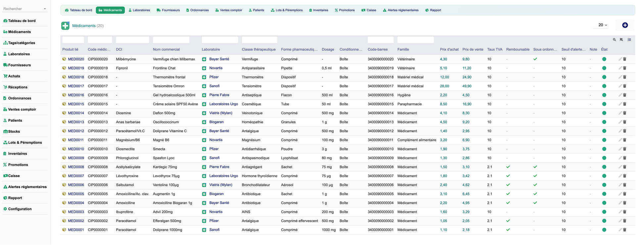This screenshot has width=644, height=245.
Task: Switch to Laboratoires tab in top bar
Action: [x=139, y=10]
